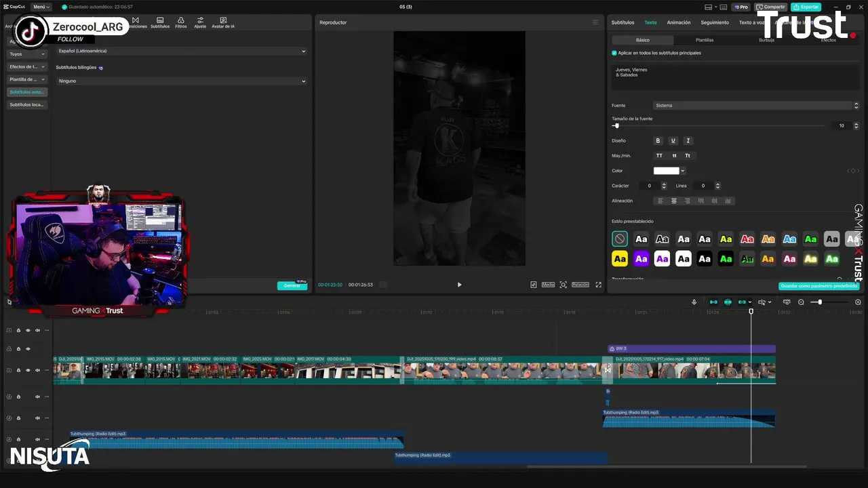This screenshot has width=868, height=488.
Task: Add a color keyframe diamond
Action: click(853, 171)
